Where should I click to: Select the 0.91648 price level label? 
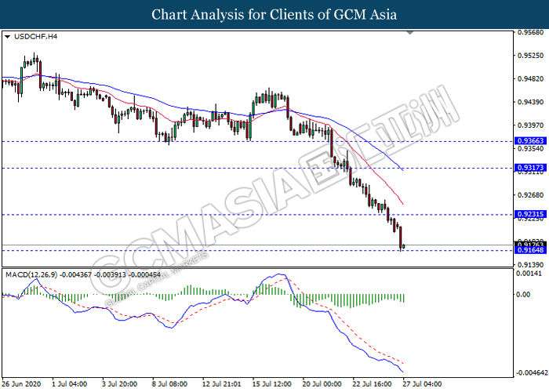click(530, 250)
